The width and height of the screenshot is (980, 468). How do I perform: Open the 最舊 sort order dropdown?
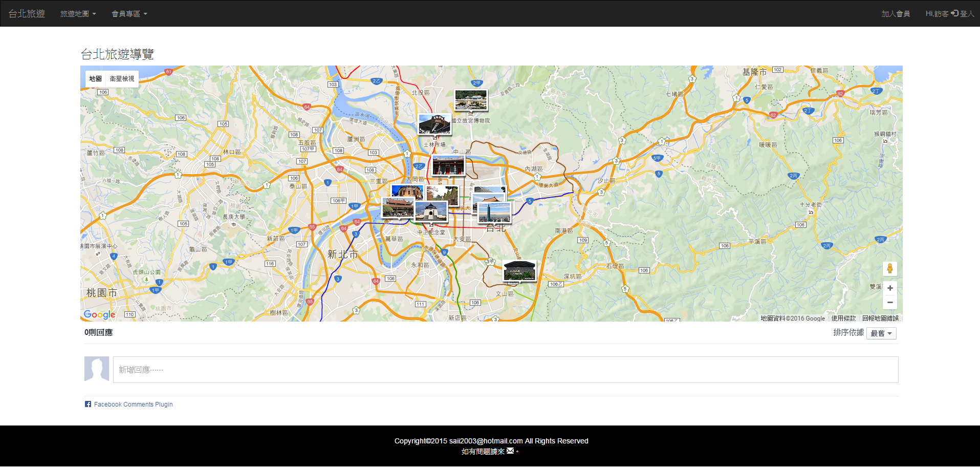881,333
